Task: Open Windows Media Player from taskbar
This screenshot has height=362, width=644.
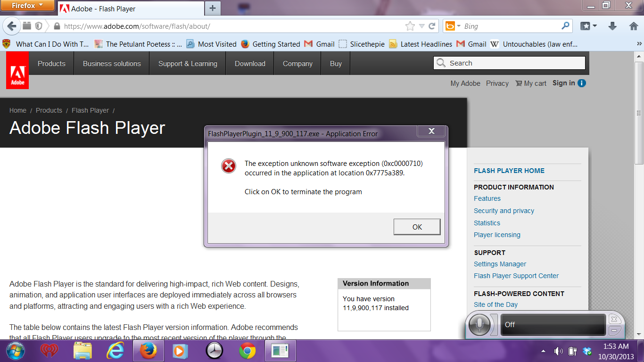Action: click(x=181, y=351)
